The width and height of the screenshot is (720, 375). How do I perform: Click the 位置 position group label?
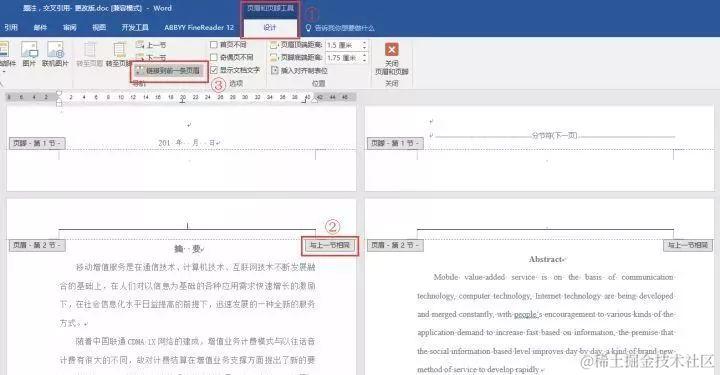(318, 83)
